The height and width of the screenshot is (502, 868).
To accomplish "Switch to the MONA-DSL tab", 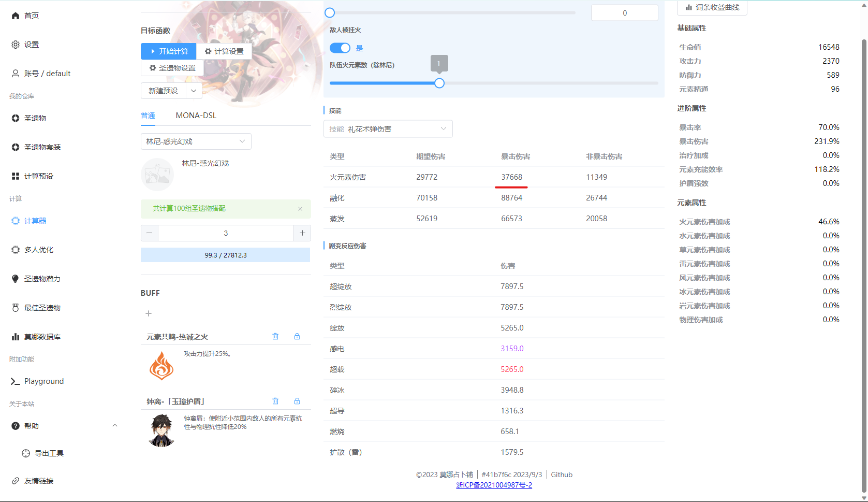I will (196, 115).
